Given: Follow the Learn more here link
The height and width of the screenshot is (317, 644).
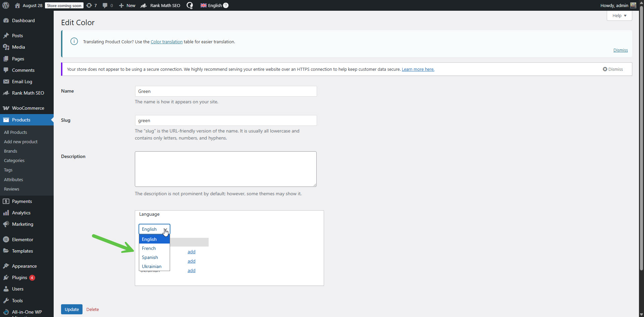Looking at the screenshot, I should tap(418, 69).
